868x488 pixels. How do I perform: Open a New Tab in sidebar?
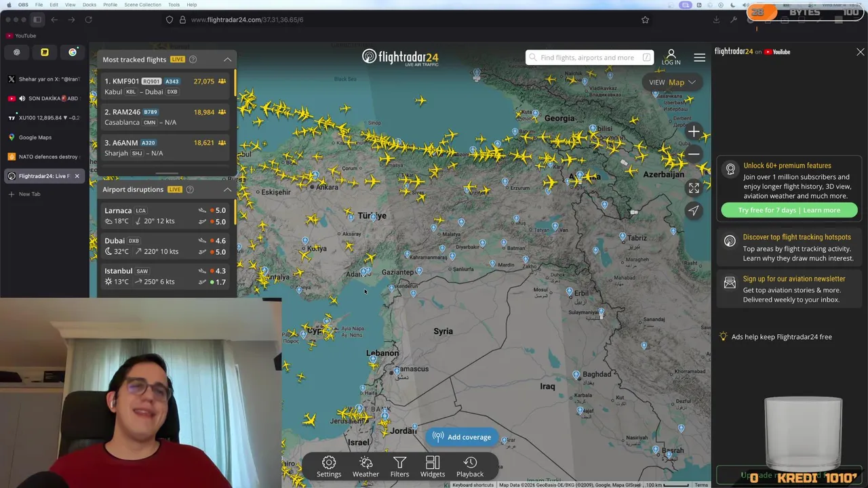[44, 194]
